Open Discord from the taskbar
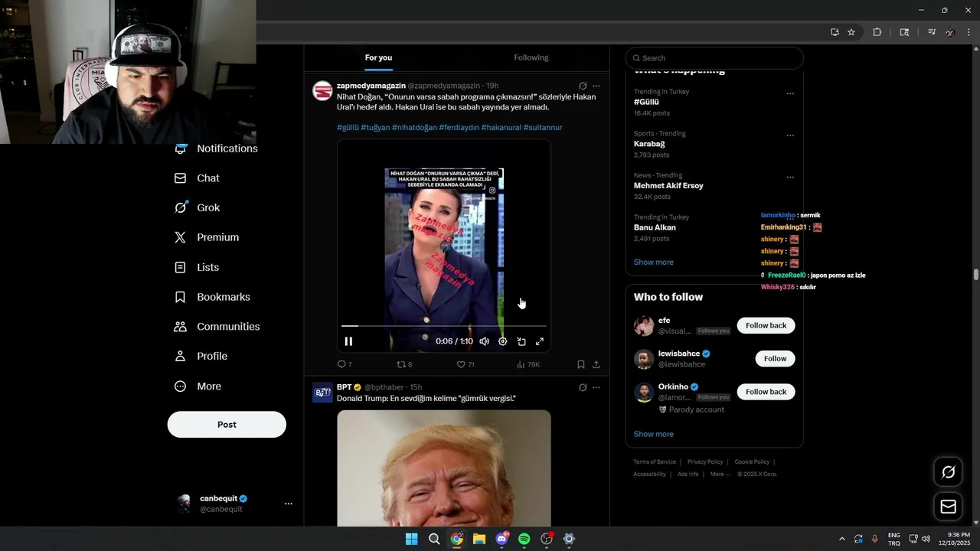This screenshot has width=980, height=551. tap(501, 539)
